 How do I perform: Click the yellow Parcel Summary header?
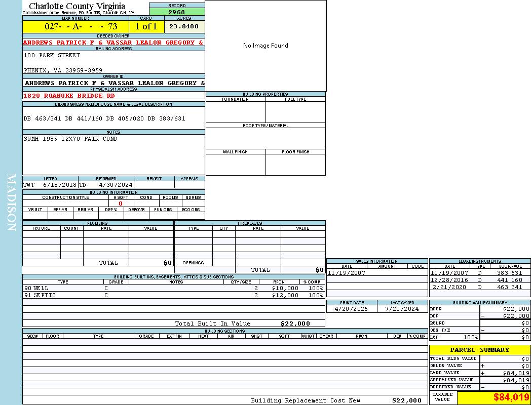coord(479,350)
